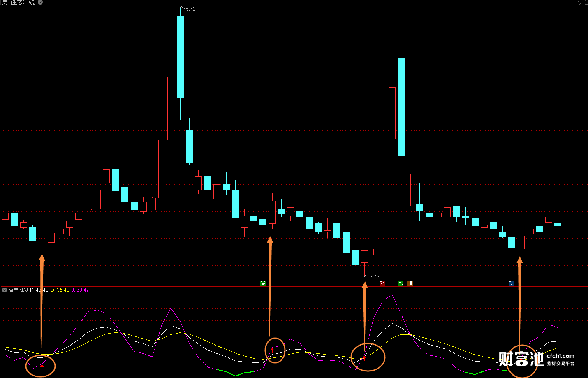Click the green 跌 event marker
Screen dimensions: 588x378
[401, 283]
